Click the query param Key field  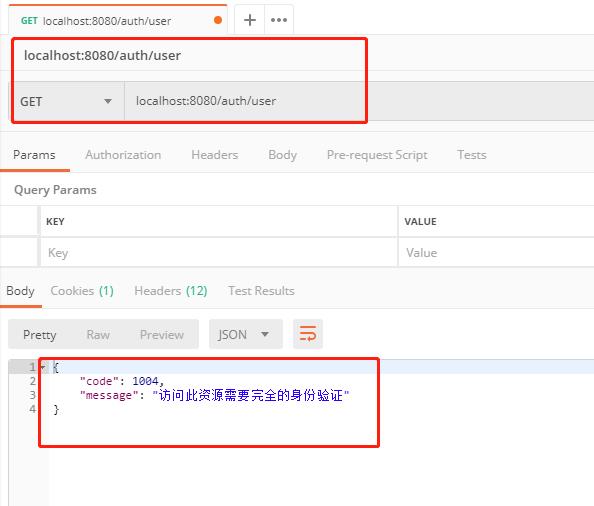(219, 253)
